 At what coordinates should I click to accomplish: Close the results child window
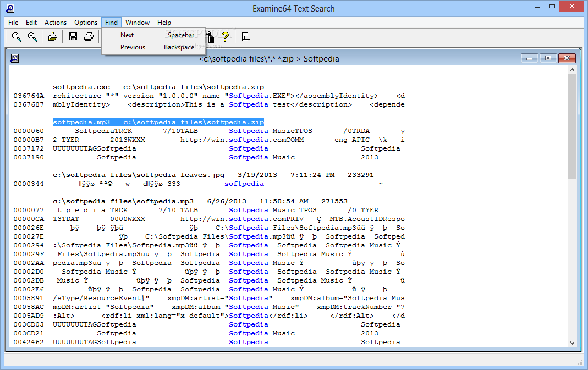click(x=567, y=58)
